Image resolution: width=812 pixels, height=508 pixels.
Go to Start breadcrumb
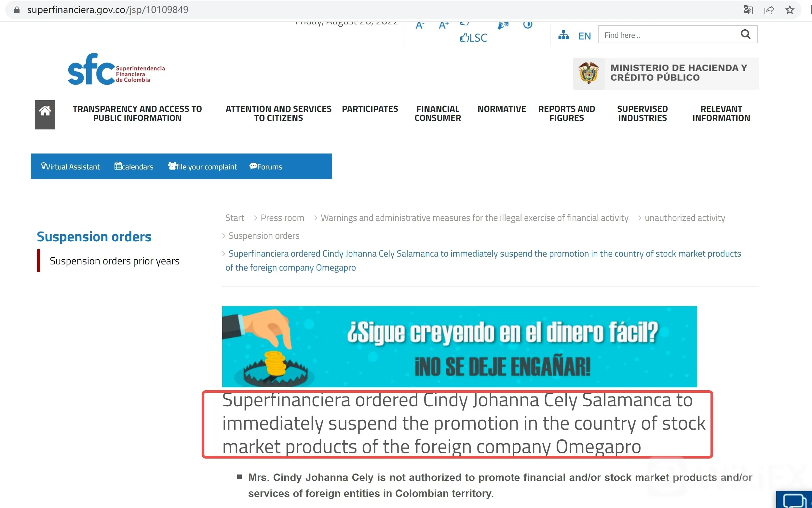pos(235,218)
